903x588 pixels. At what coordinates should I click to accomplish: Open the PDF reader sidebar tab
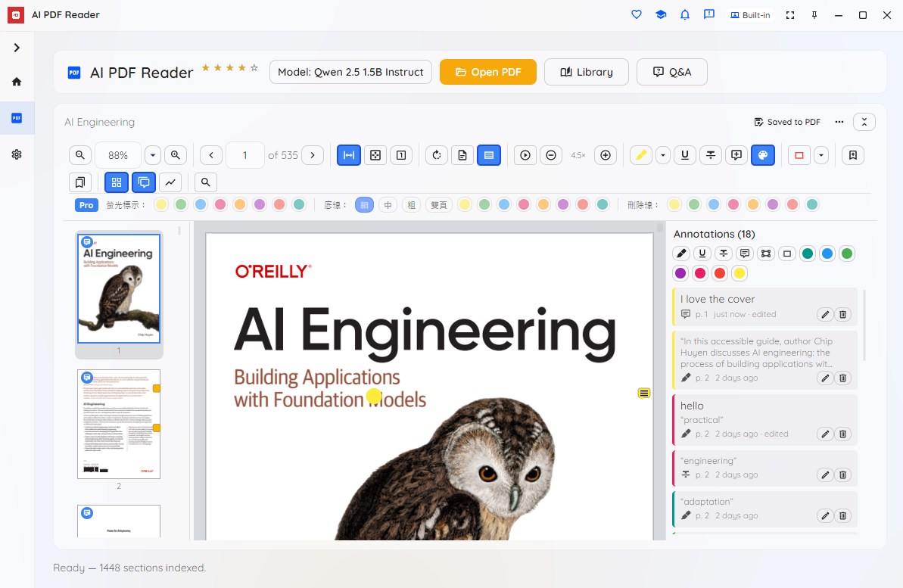click(17, 118)
